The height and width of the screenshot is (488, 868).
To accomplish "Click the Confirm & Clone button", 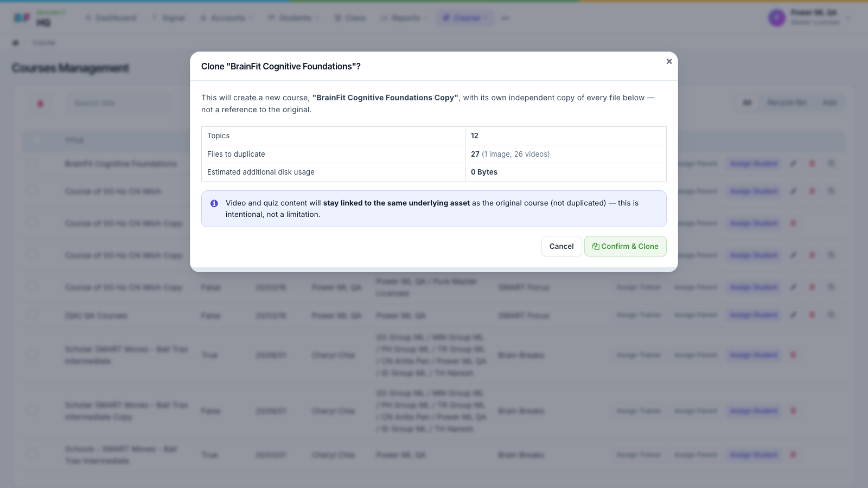I will tap(625, 246).
